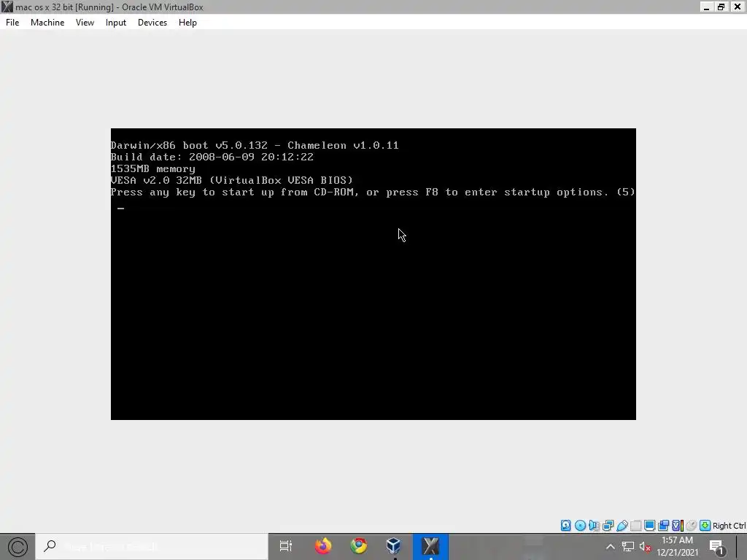The height and width of the screenshot is (560, 747).
Task: Click inside the VM boot screen
Action: tap(373, 274)
